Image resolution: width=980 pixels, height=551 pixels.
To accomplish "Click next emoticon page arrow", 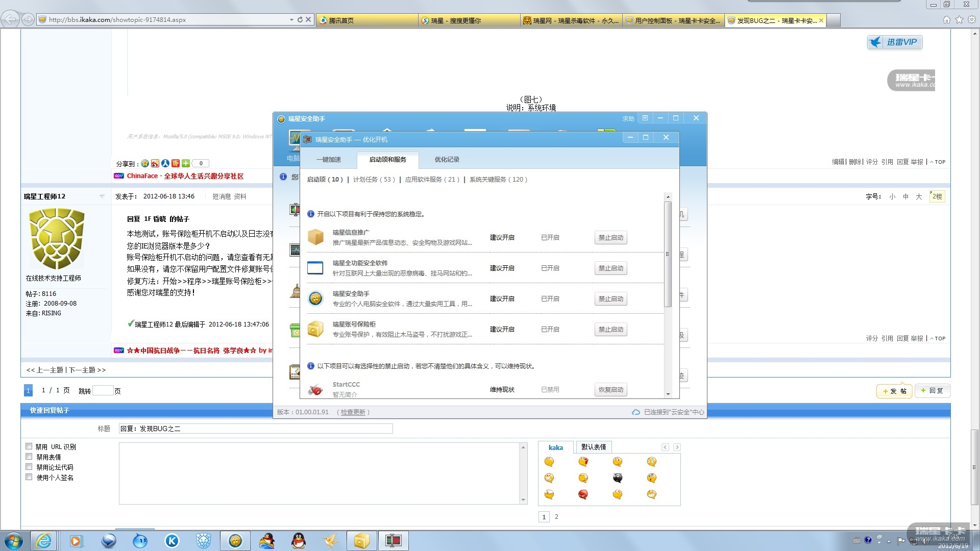I will click(x=677, y=447).
